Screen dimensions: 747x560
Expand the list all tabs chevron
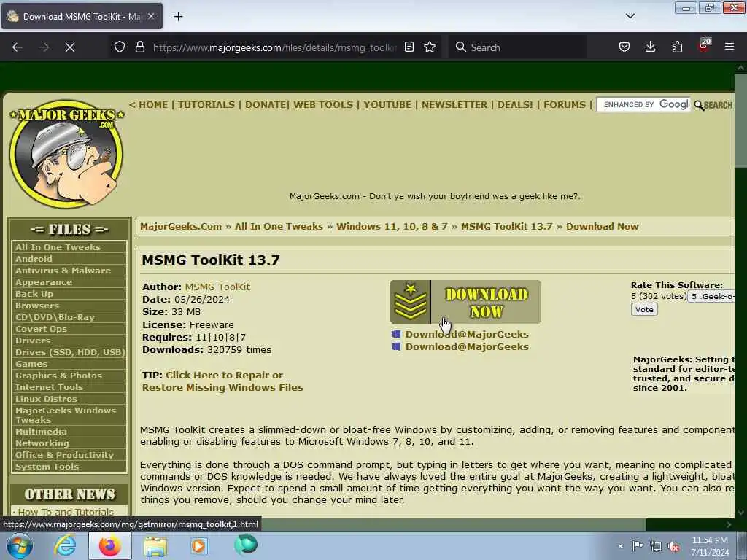(x=630, y=16)
